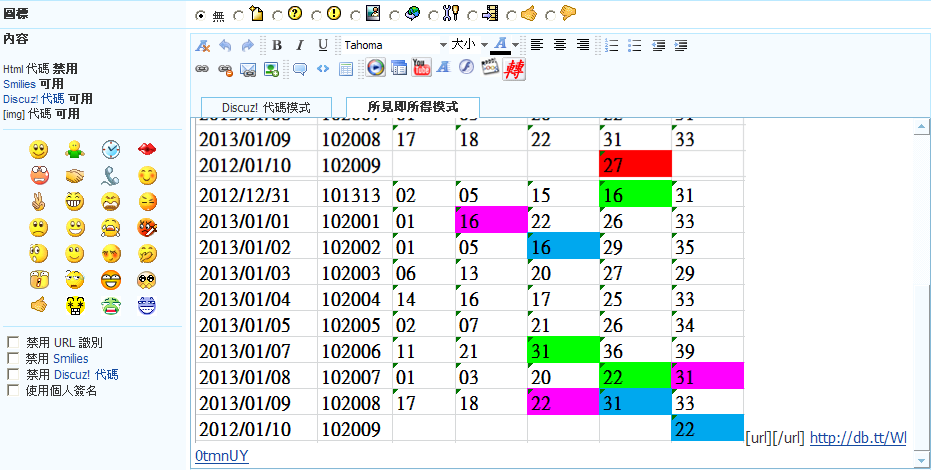Toggle italic text formatting
Image resolution: width=931 pixels, height=470 pixels.
(x=300, y=45)
